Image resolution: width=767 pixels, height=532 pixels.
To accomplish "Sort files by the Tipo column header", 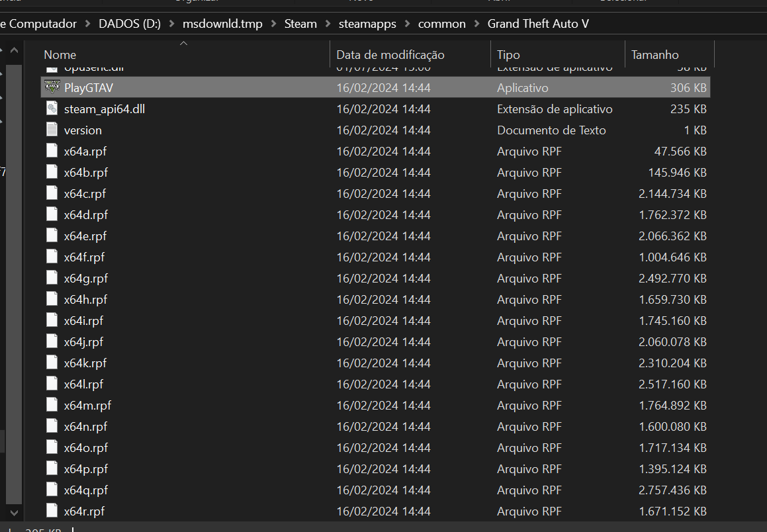I will coord(508,55).
